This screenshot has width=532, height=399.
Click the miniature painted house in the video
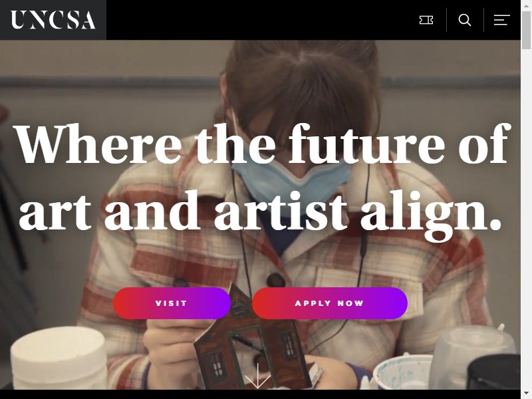253,339
